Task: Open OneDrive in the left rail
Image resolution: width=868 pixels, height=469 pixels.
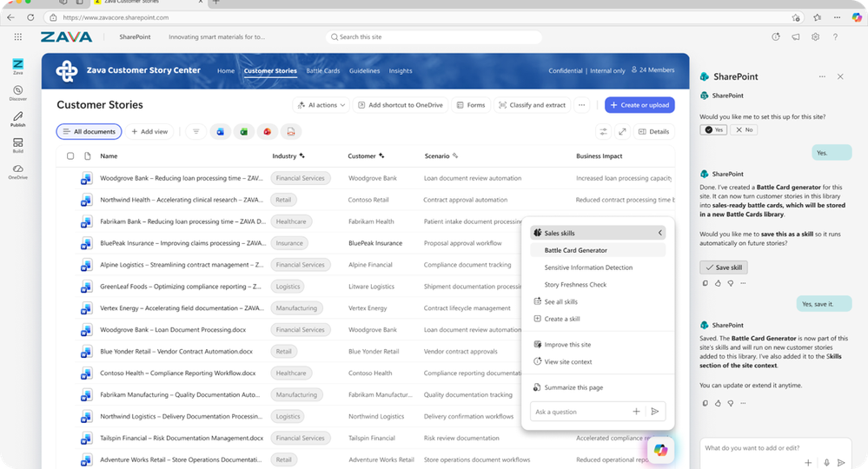Action: 17,172
